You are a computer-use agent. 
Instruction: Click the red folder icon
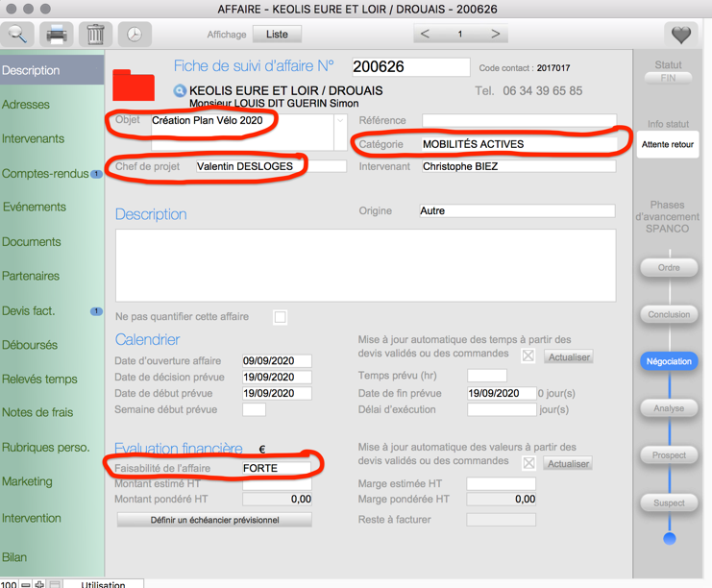click(134, 85)
